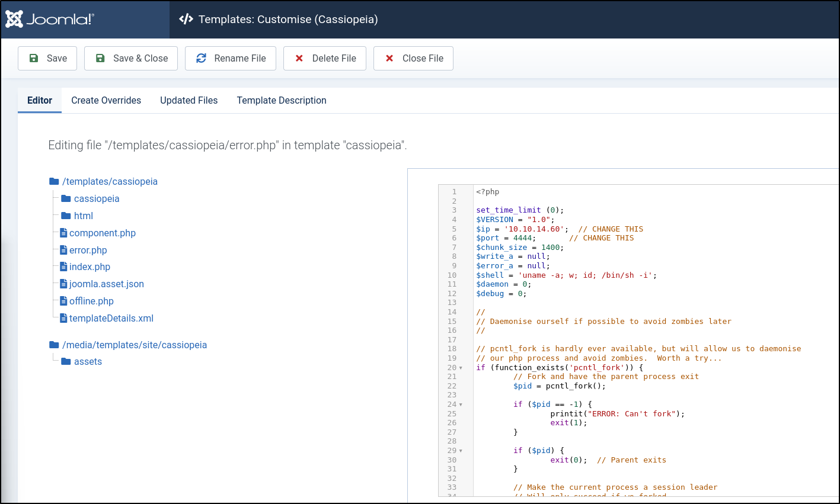Collapse the /templates/cassiopeia folder

(110, 181)
